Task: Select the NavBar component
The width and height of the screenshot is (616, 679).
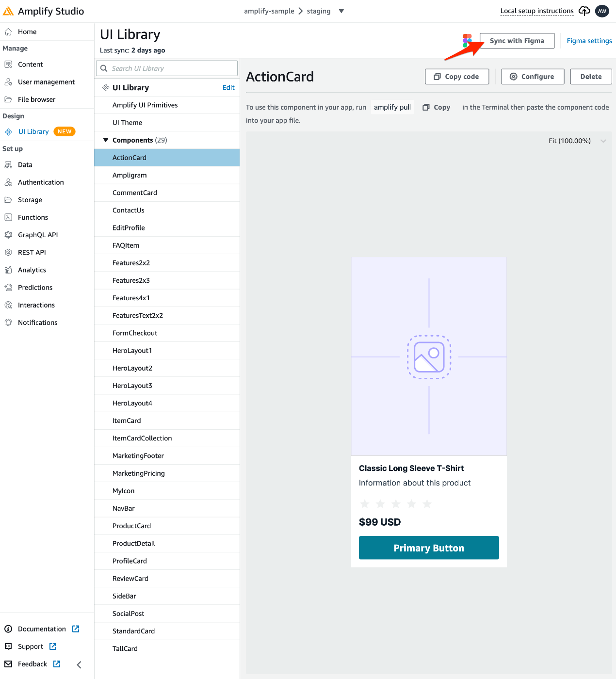Action: tap(167, 508)
